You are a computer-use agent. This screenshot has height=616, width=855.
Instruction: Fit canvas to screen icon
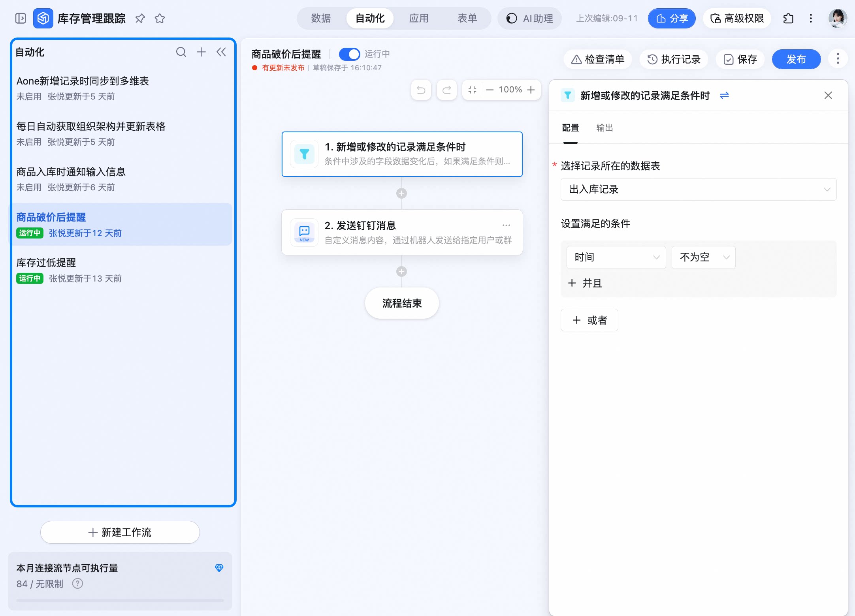pyautogui.click(x=472, y=90)
